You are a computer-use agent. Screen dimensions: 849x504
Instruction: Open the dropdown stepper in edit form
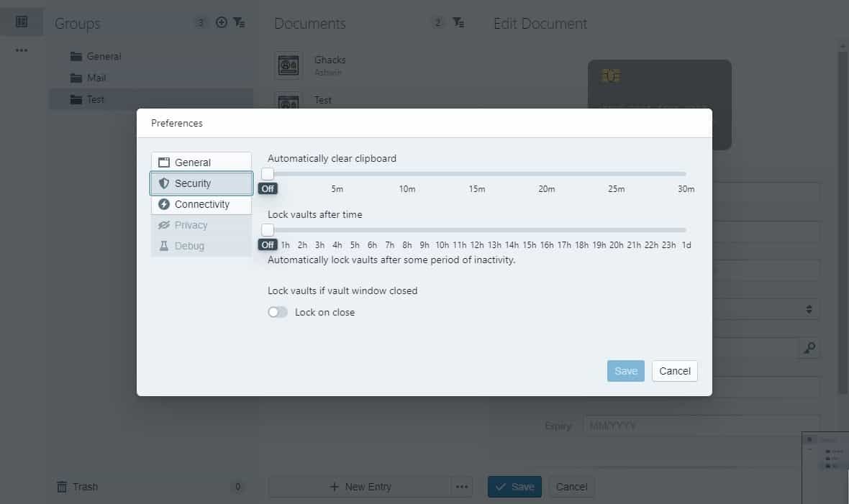[x=809, y=309]
